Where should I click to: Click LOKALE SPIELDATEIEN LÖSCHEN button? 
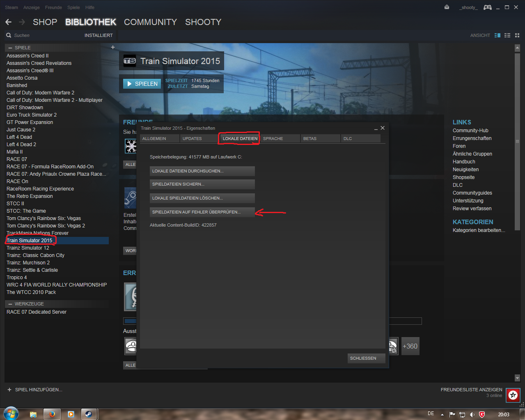pos(202,198)
